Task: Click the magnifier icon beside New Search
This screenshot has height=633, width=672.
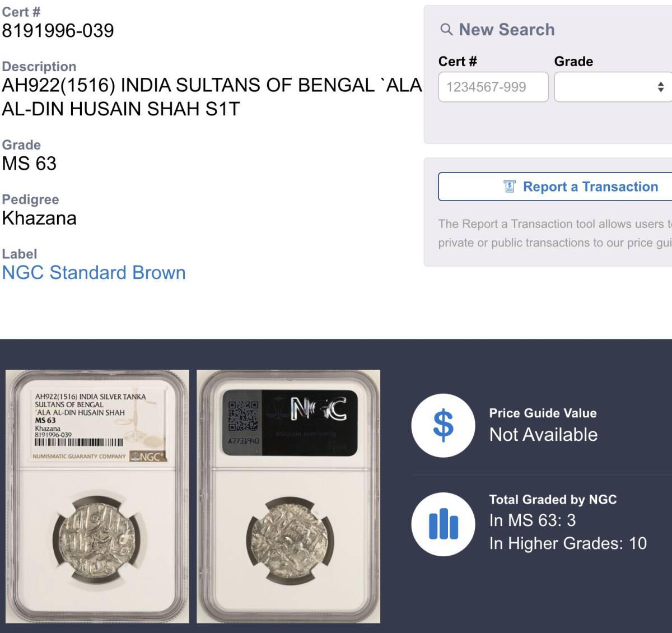Action: [x=446, y=30]
